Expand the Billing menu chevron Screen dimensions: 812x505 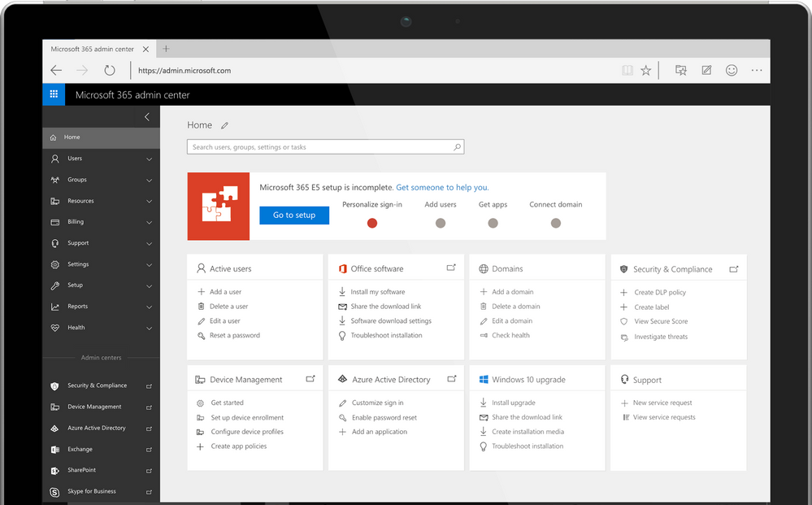(149, 222)
